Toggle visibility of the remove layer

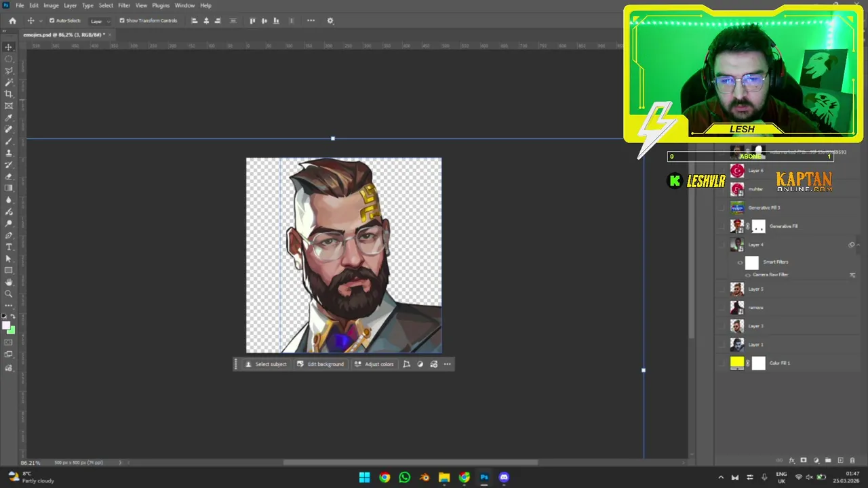point(722,307)
